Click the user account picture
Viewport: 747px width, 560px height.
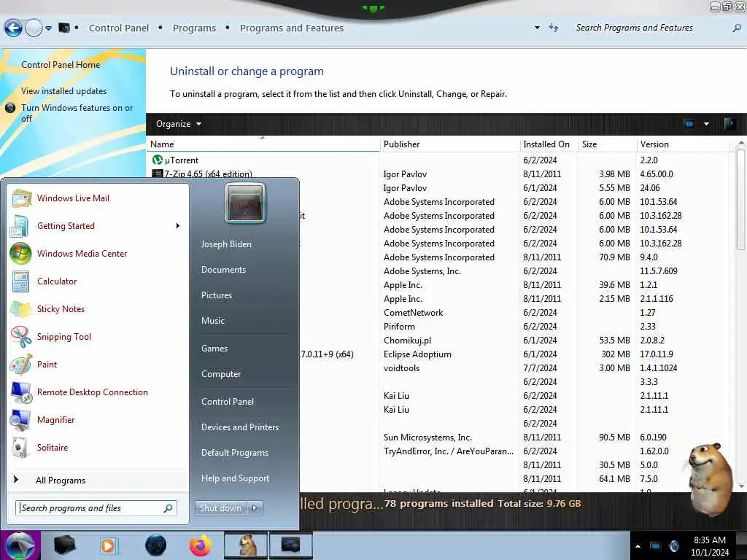point(244,203)
